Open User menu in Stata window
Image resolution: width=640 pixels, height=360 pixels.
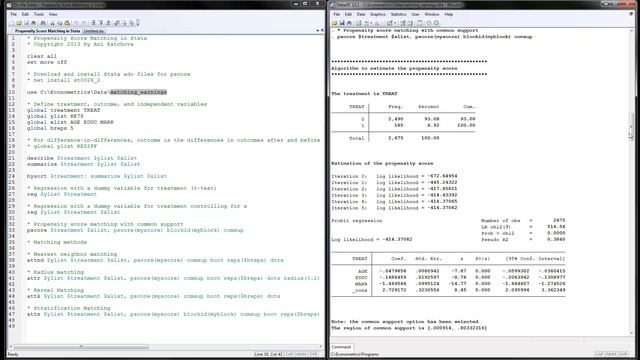tap(415, 14)
